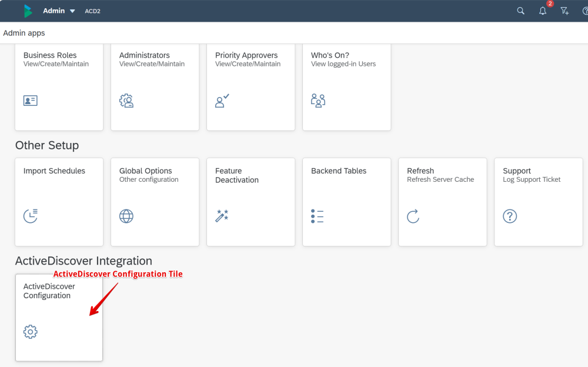Open the Support tile title
Image resolution: width=588 pixels, height=367 pixels.
pos(517,171)
